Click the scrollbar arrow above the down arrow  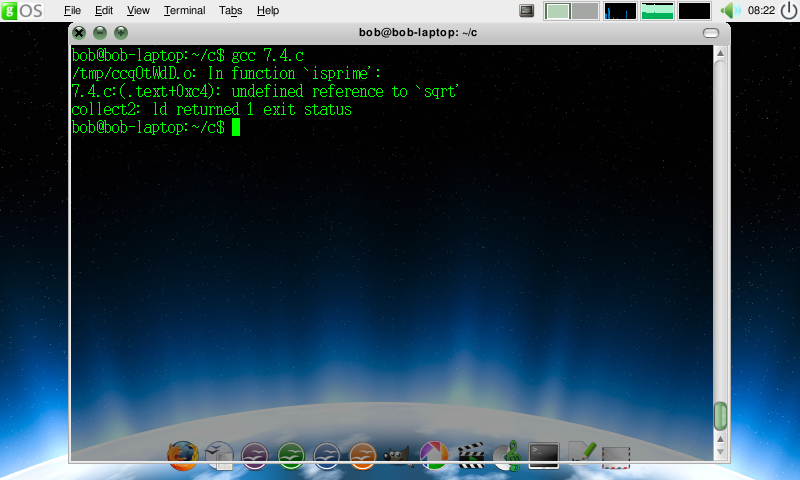pos(720,439)
